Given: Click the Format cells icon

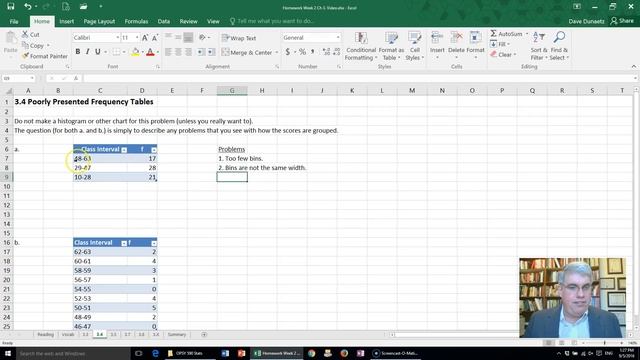Looking at the screenshot, I should pos(475,38).
